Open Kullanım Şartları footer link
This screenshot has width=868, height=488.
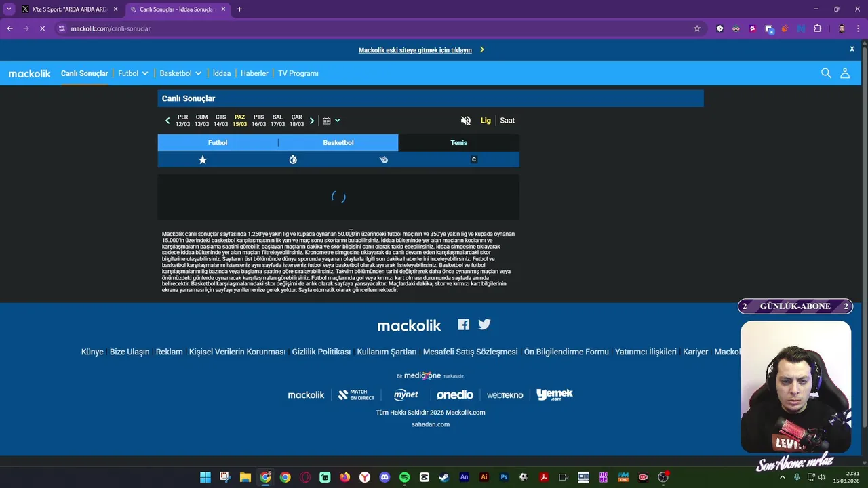[387, 352]
